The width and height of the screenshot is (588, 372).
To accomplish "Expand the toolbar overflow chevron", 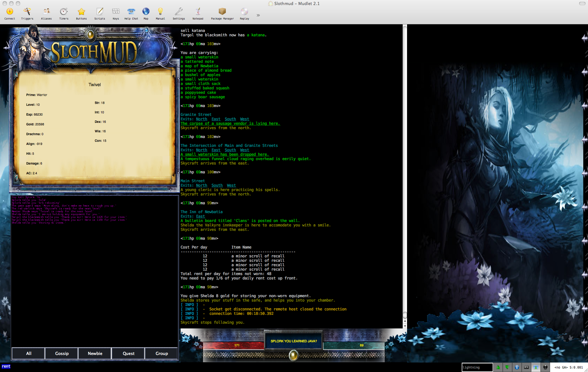I will [258, 15].
